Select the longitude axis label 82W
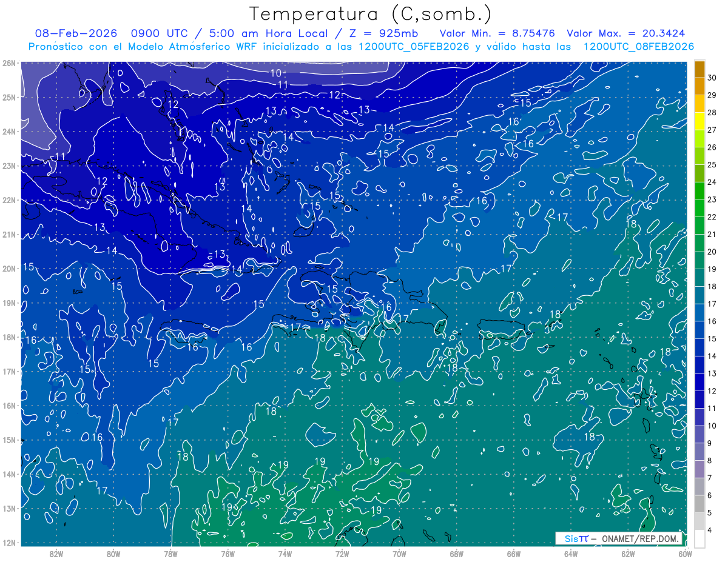728x562 pixels. click(56, 554)
